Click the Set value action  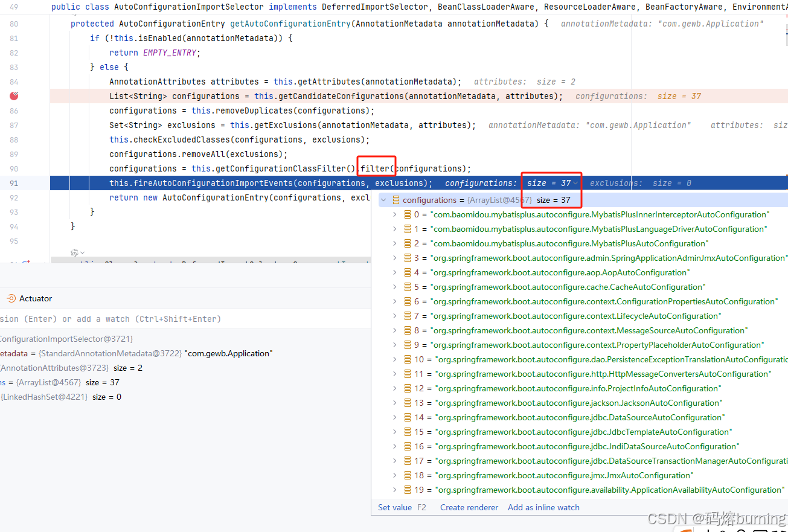pos(395,507)
